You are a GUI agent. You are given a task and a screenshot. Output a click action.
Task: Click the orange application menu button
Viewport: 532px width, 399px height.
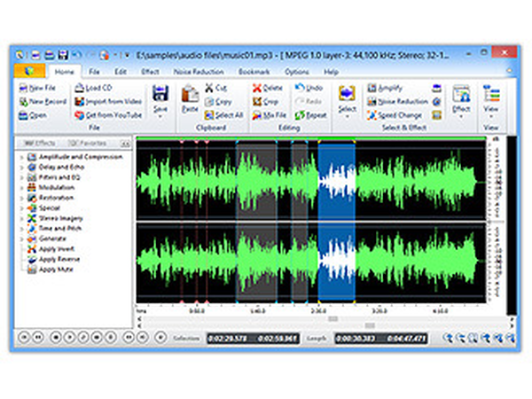(x=29, y=71)
